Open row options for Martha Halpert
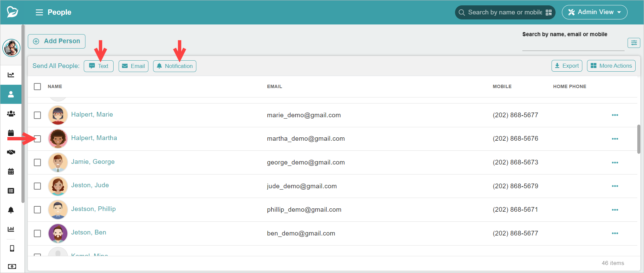Viewport: 644px width, 273px height. (x=615, y=139)
